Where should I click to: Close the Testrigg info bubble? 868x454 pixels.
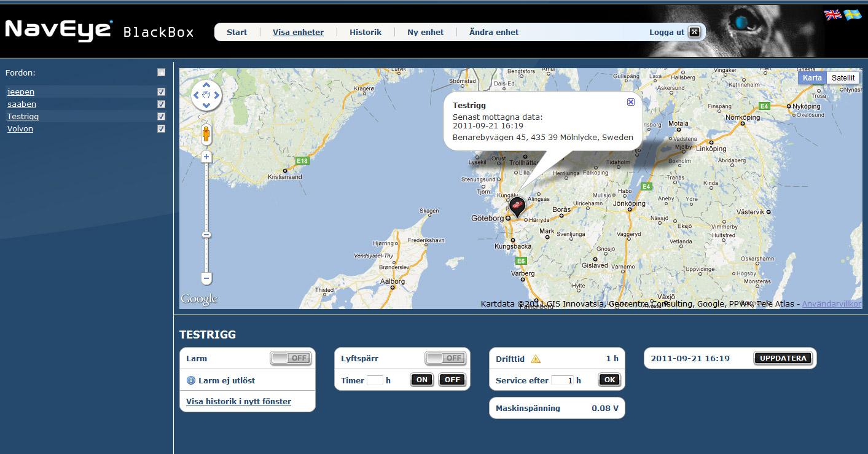coord(631,102)
